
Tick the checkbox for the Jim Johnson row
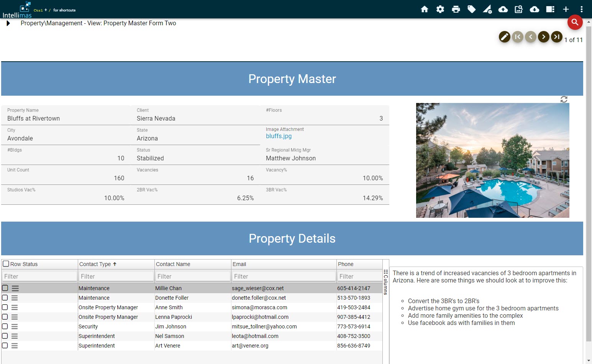click(5, 326)
